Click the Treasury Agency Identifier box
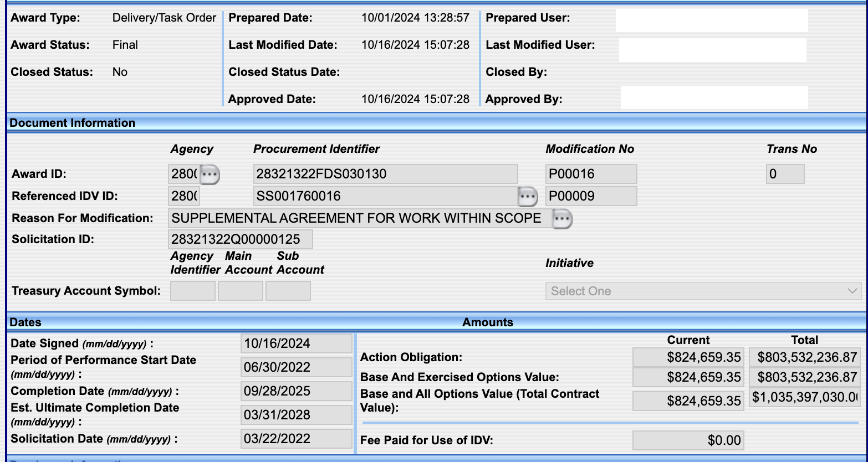The image size is (868, 462). point(193,291)
